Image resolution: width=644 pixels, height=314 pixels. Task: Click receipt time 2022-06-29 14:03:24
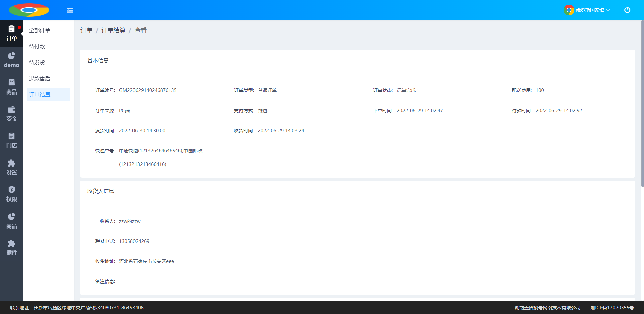281,131
